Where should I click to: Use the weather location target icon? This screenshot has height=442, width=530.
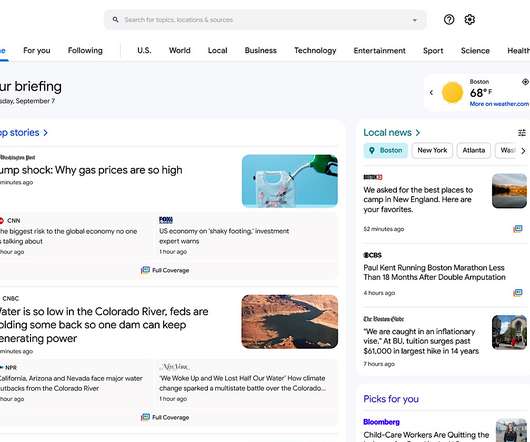[x=525, y=82]
